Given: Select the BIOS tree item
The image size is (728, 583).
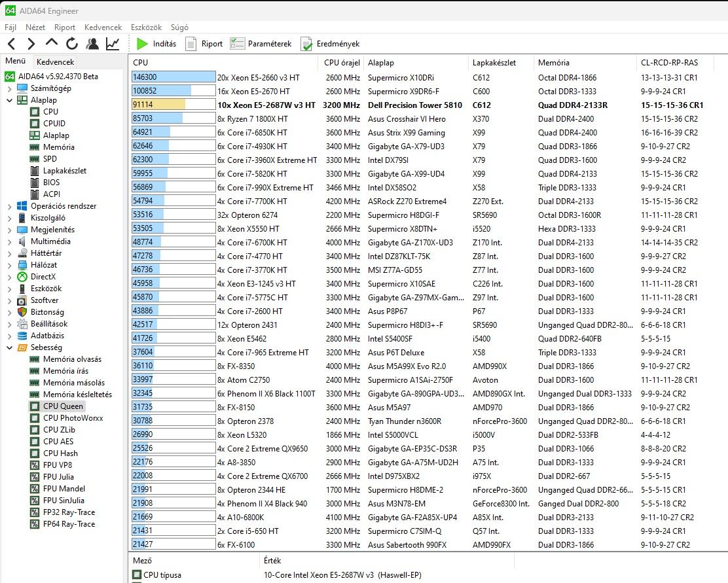Looking at the screenshot, I should [x=45, y=183].
